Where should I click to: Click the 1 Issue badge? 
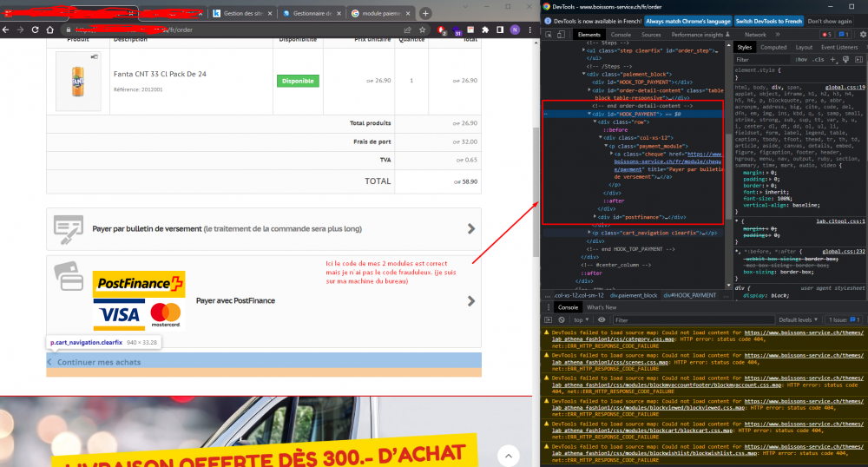tap(844, 319)
